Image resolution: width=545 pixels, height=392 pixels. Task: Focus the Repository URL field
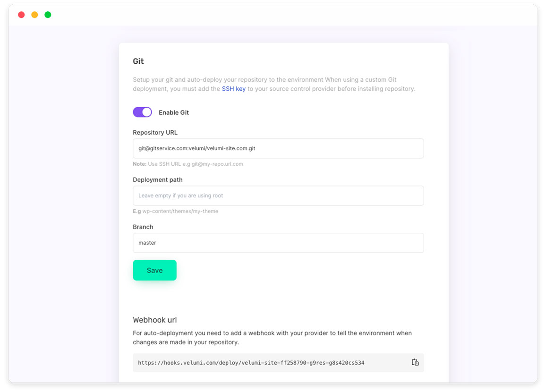(x=278, y=148)
